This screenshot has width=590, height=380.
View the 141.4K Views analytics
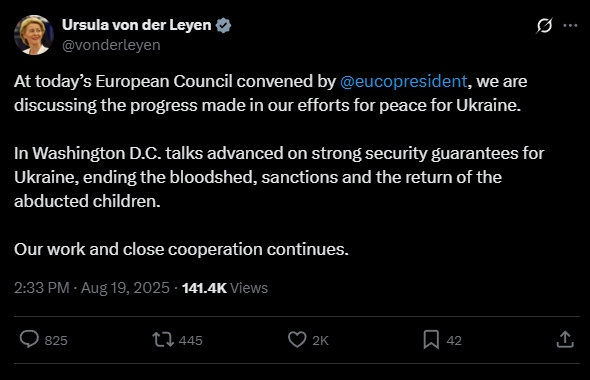[225, 288]
